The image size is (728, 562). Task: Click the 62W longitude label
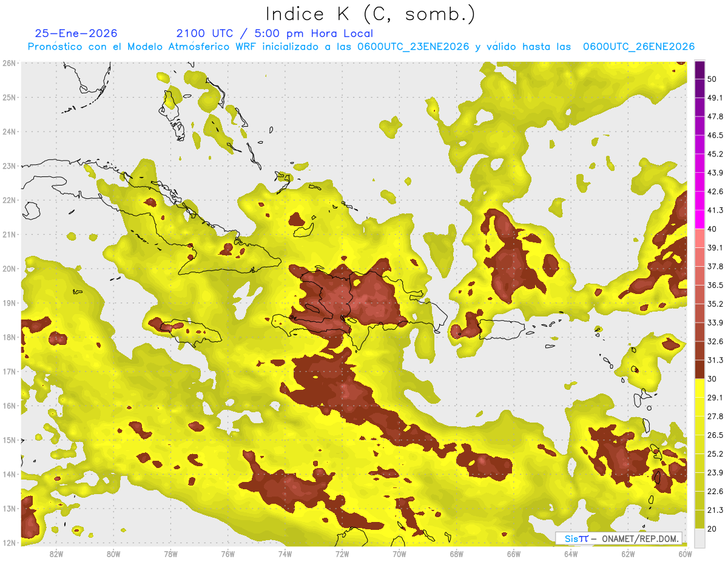628,554
